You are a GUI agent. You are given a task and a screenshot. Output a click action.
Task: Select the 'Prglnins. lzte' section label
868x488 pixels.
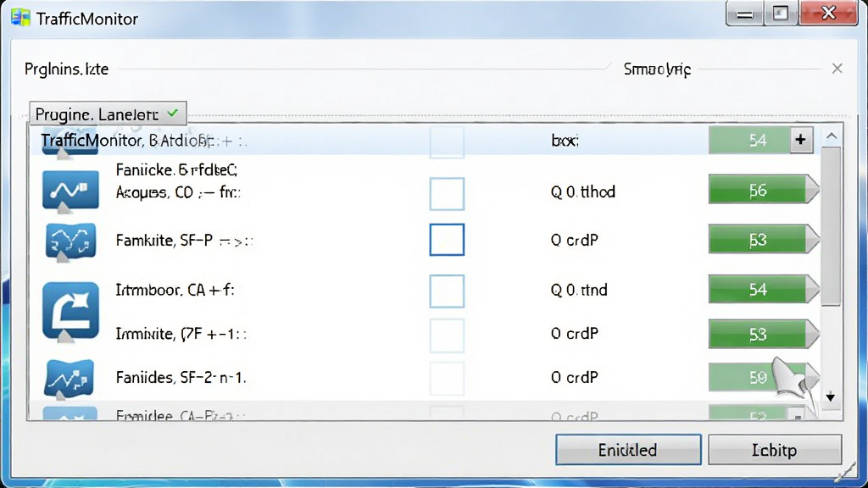tap(66, 69)
